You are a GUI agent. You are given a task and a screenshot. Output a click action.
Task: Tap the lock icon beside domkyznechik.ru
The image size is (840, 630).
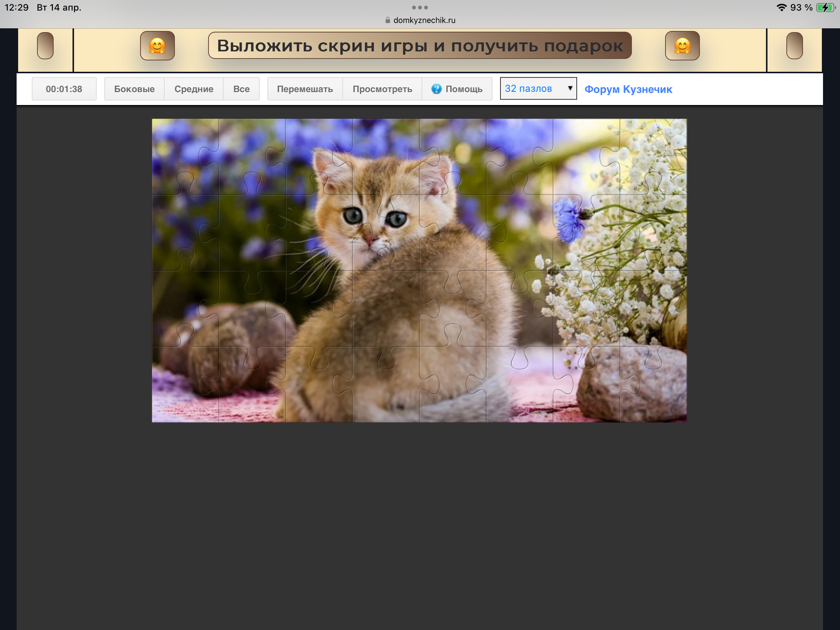(x=388, y=20)
